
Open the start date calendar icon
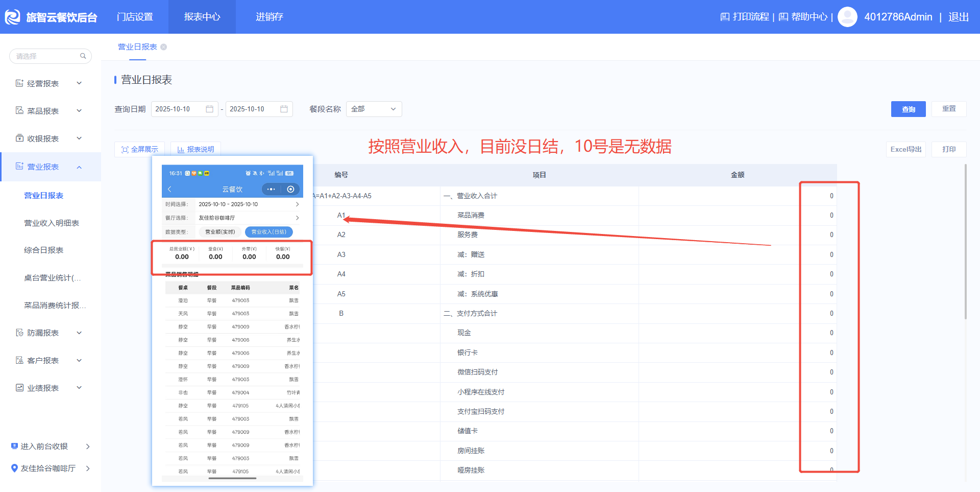click(209, 109)
